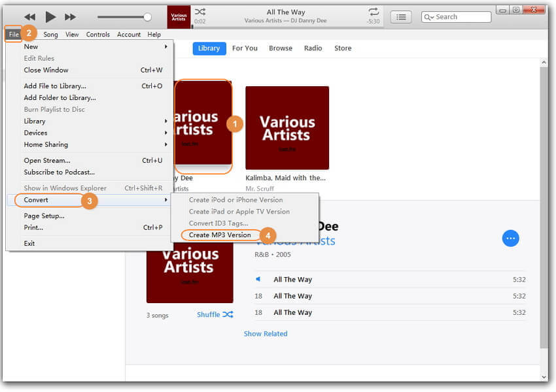Click the Mr. Scruff artist name
The width and height of the screenshot is (556, 392).
pos(260,188)
